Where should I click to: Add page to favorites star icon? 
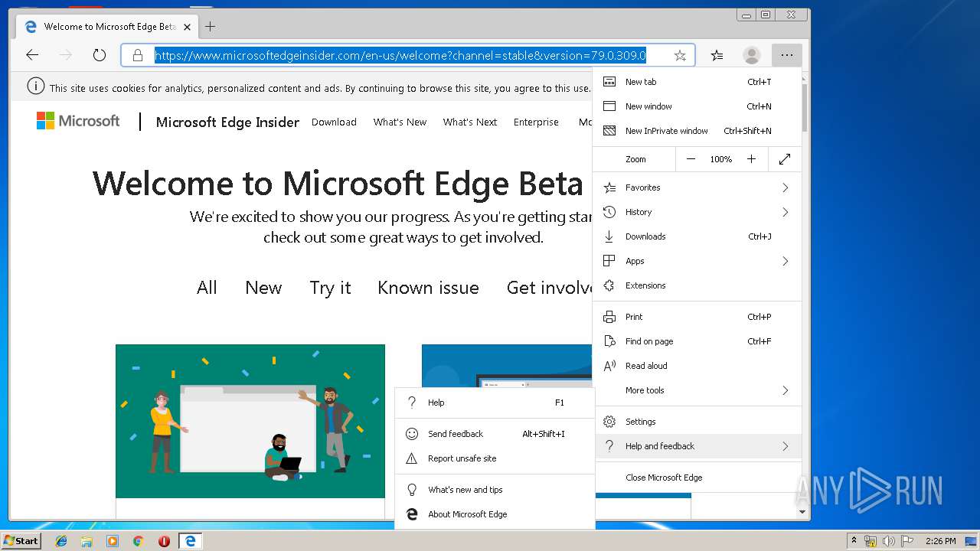click(680, 55)
